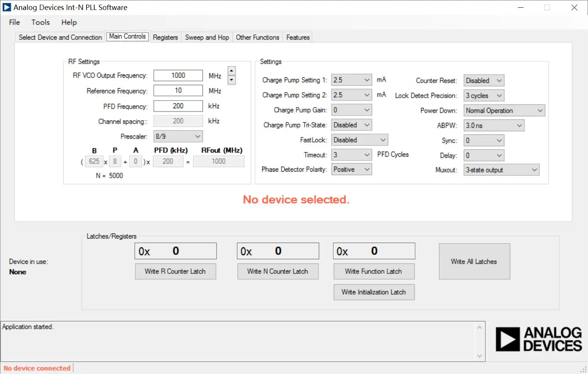Click Write Initialization Latch button

tap(374, 292)
